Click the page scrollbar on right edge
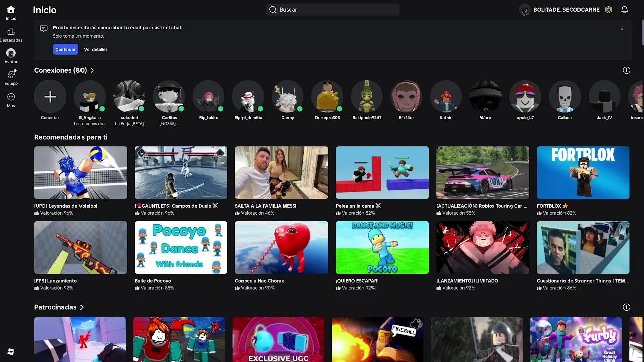This screenshot has width=644, height=362. [x=642, y=33]
